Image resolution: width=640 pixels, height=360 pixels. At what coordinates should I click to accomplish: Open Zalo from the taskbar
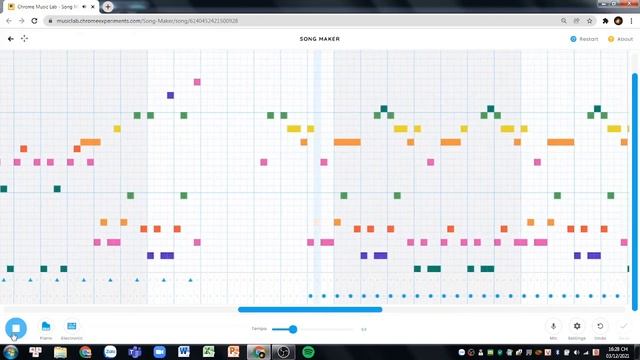[x=110, y=352]
